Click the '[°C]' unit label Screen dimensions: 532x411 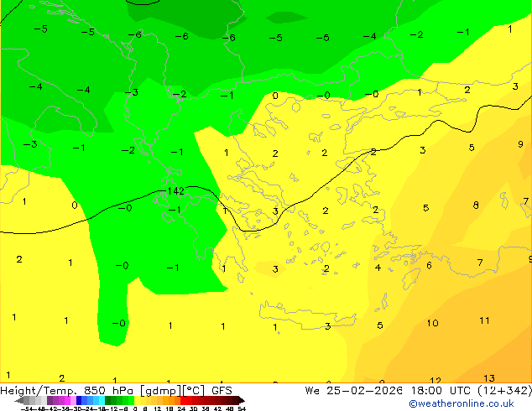[x=194, y=391]
